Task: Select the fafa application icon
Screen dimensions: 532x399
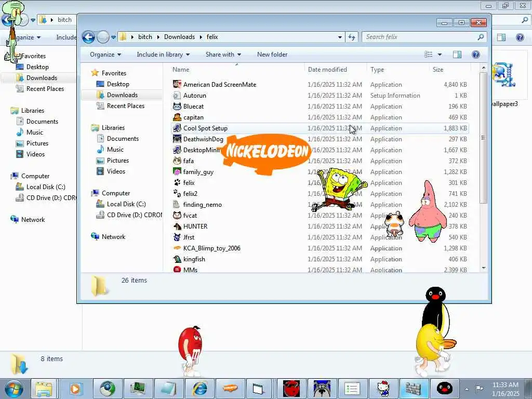Action: point(177,161)
